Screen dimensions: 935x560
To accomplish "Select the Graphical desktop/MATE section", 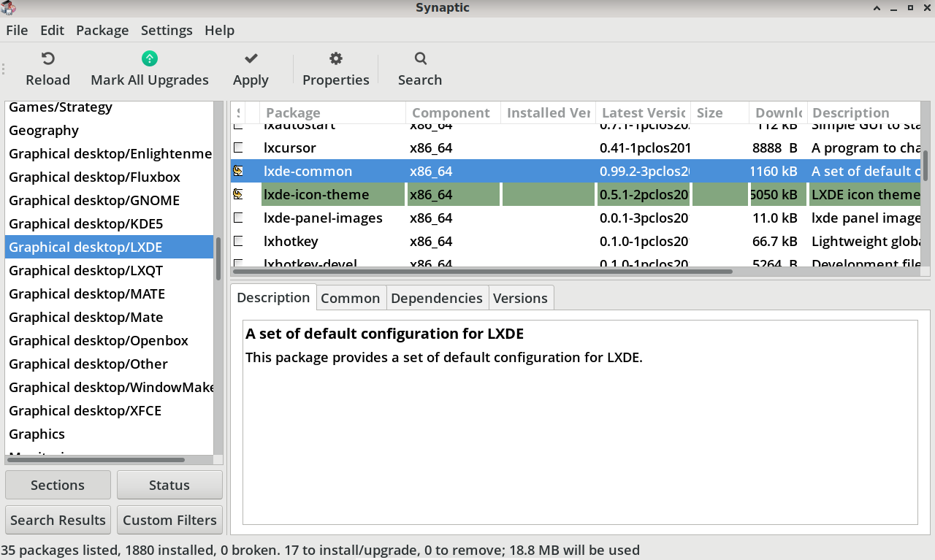I will point(109,294).
